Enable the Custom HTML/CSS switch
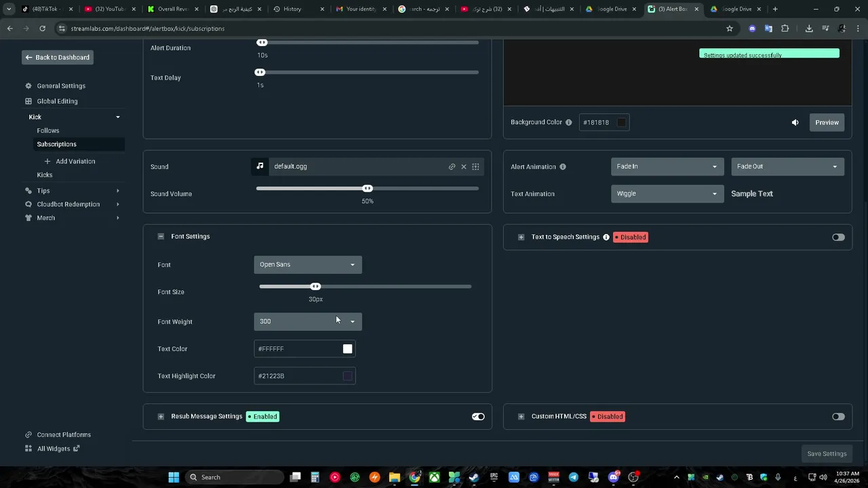Image resolution: width=868 pixels, height=488 pixels. (838, 417)
